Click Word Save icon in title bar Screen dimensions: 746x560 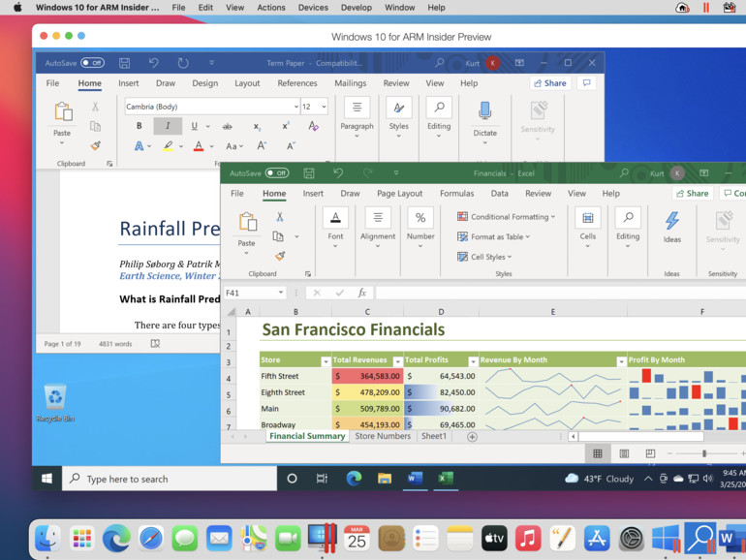(125, 63)
